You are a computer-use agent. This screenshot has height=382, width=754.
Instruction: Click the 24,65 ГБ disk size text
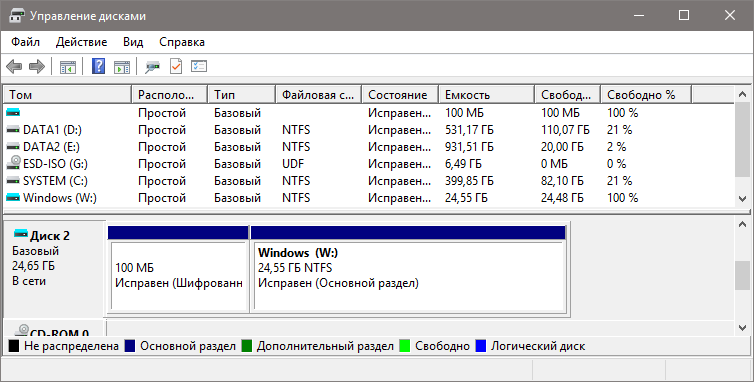[x=34, y=266]
